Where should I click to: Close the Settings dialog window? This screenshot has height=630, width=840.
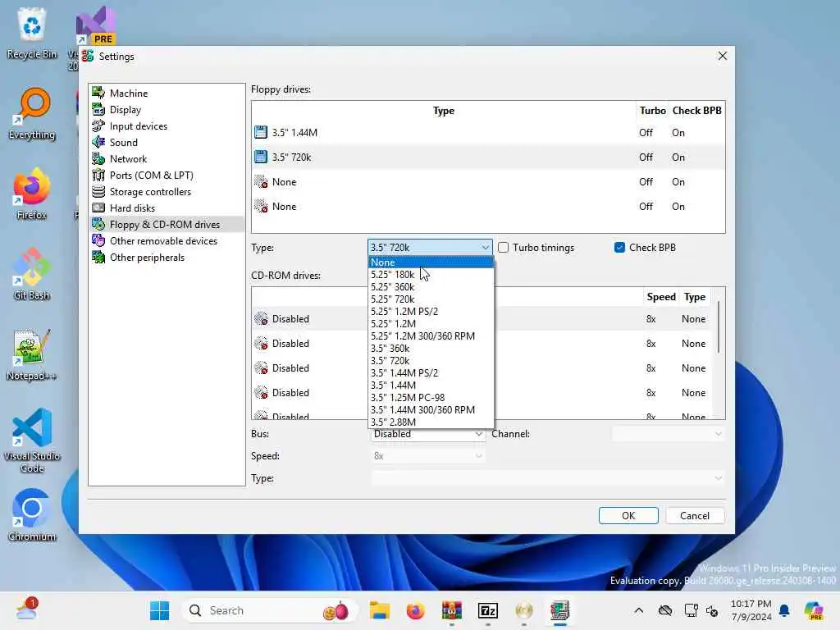(x=723, y=56)
